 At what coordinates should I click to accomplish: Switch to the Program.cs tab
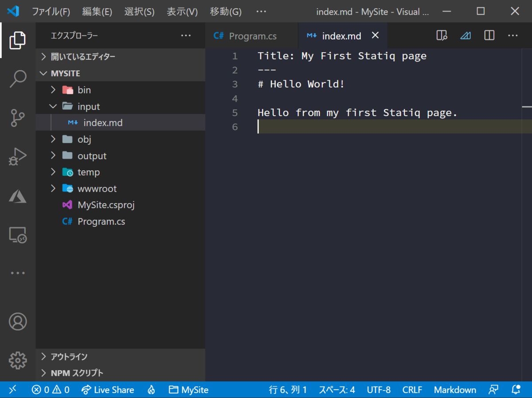[x=252, y=36]
